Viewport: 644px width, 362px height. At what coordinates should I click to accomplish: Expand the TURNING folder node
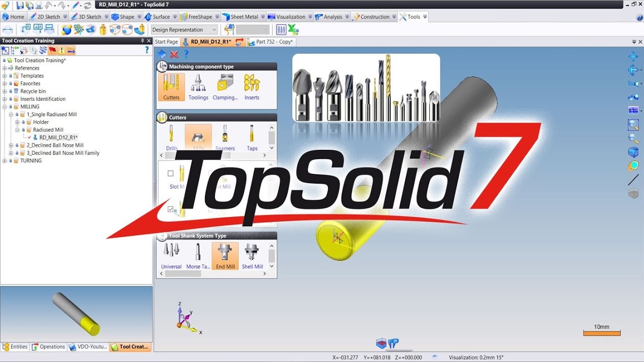5,161
